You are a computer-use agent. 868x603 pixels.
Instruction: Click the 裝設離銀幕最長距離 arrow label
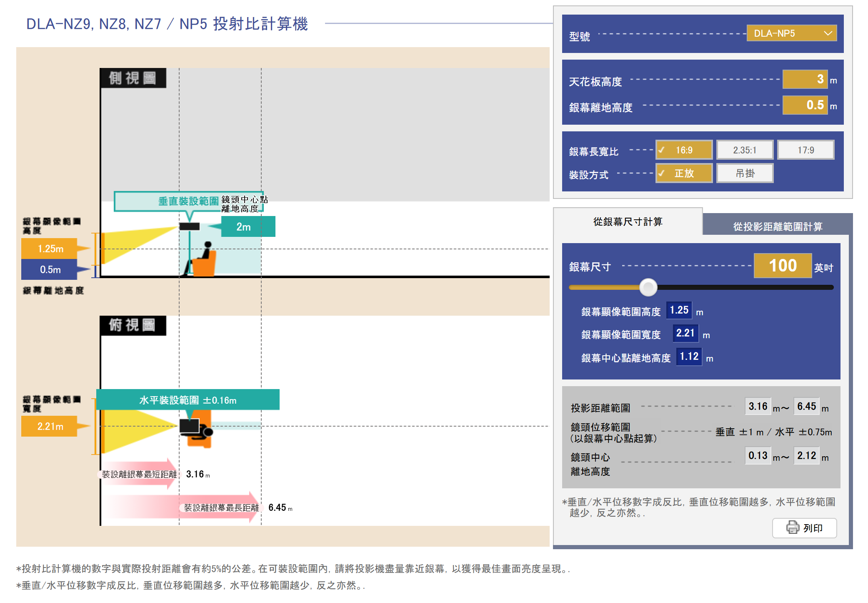[221, 508]
